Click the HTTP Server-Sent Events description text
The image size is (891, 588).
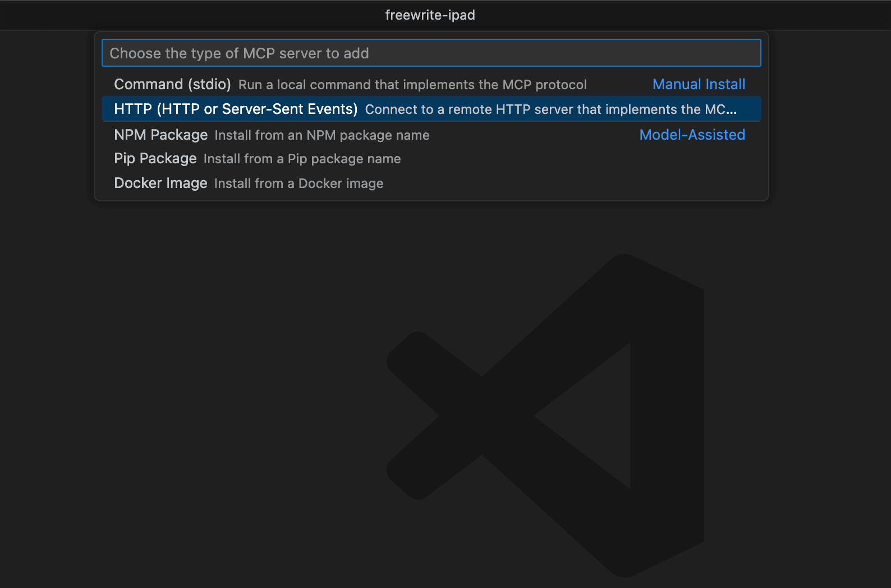(x=550, y=109)
